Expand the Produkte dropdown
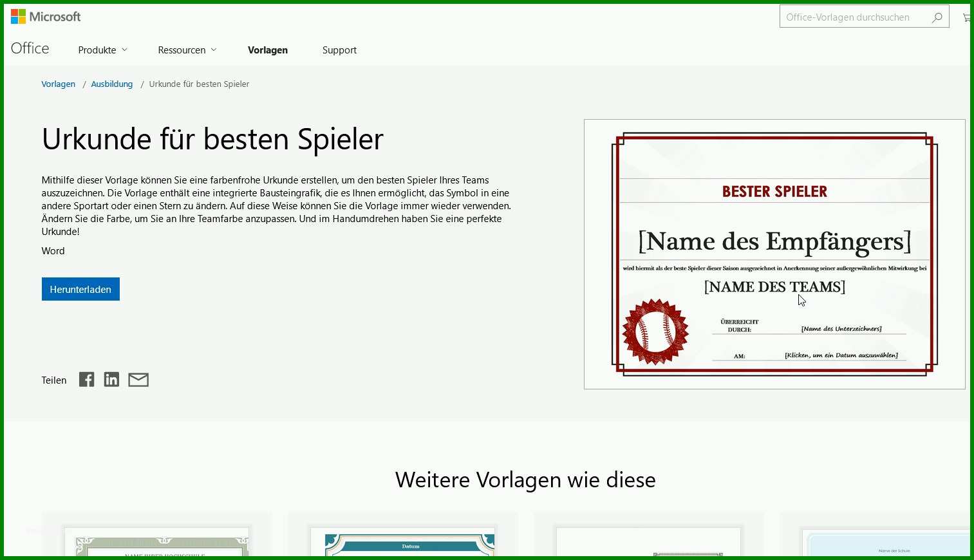Screen dimensions: 974x560 [x=103, y=50]
